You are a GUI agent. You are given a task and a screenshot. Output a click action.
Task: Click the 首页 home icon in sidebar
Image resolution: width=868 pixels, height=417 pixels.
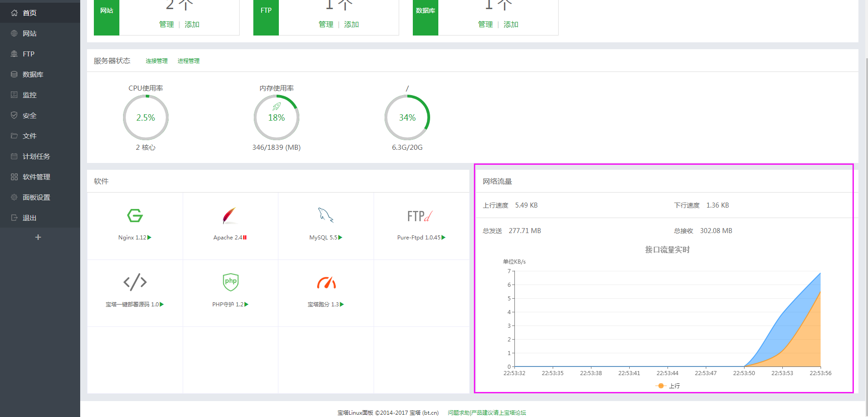coord(14,13)
